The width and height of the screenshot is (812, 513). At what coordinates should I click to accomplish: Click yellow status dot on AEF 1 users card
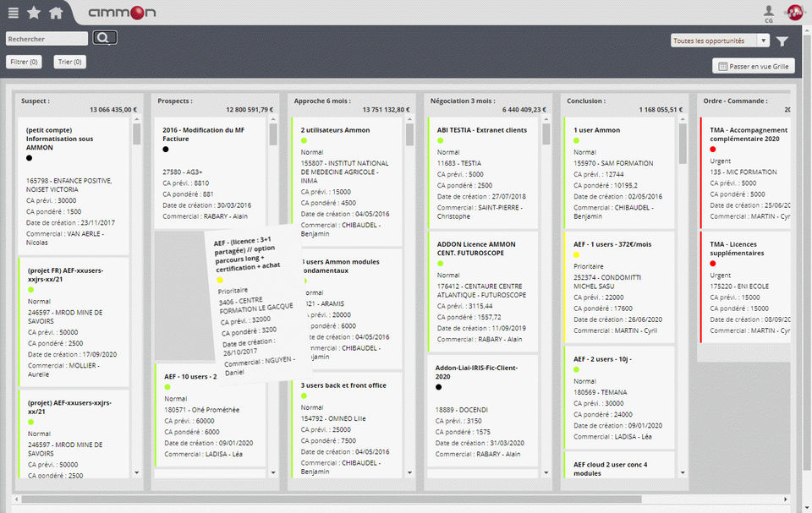576,254
